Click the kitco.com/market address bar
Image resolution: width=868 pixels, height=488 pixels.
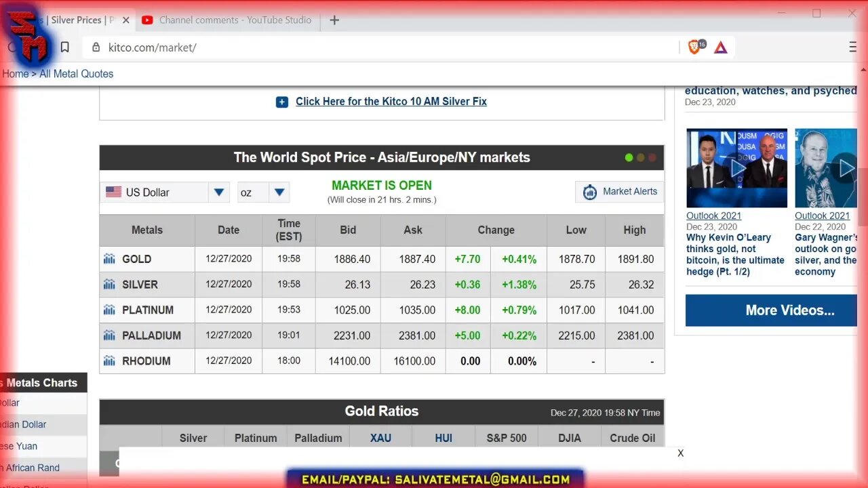tap(380, 47)
